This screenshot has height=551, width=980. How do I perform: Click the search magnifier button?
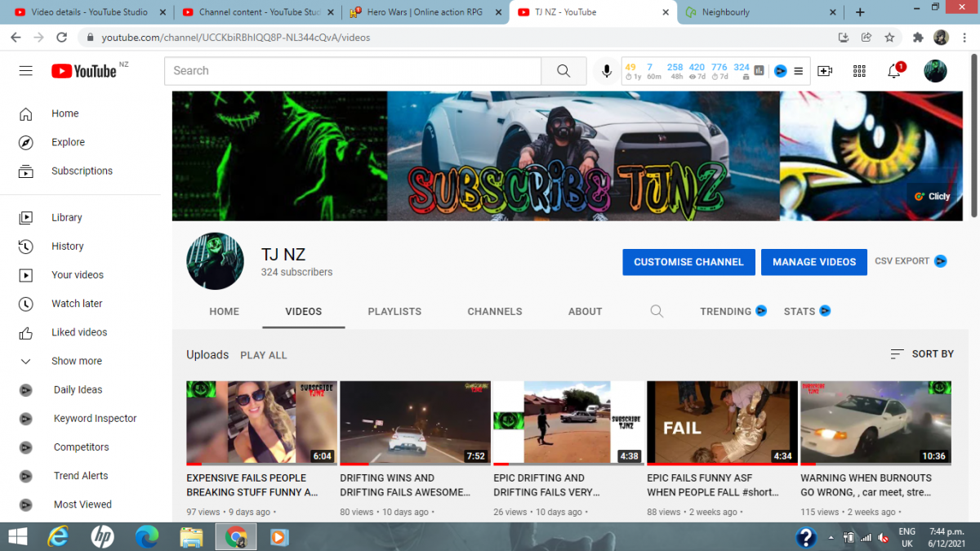click(563, 71)
